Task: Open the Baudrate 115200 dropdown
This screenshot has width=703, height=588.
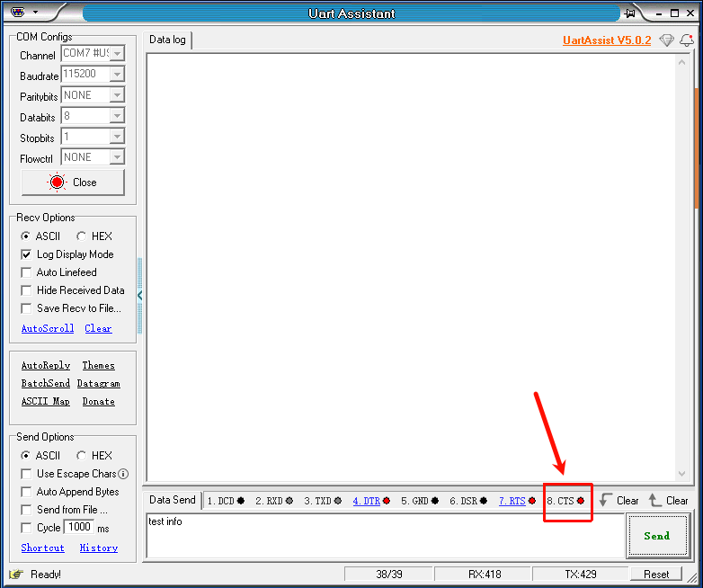Action: pyautogui.click(x=117, y=74)
